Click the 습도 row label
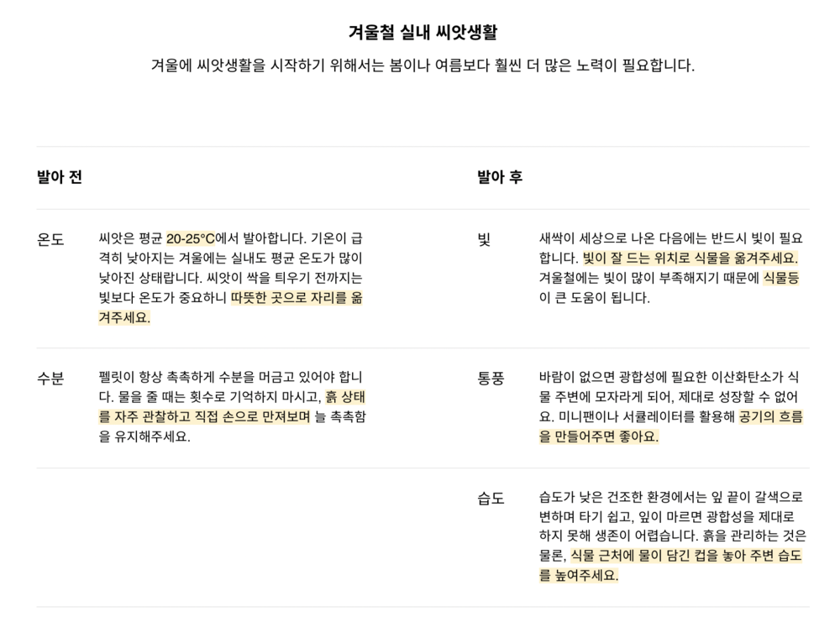The image size is (840, 622). click(x=491, y=499)
